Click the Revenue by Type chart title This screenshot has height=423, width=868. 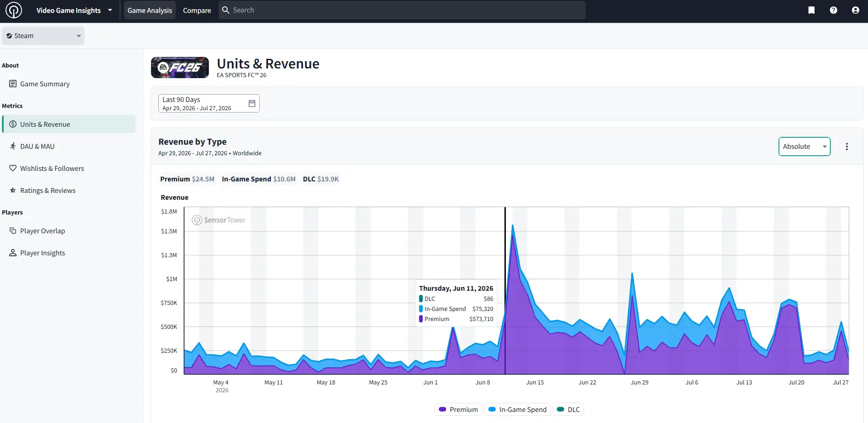coord(192,141)
